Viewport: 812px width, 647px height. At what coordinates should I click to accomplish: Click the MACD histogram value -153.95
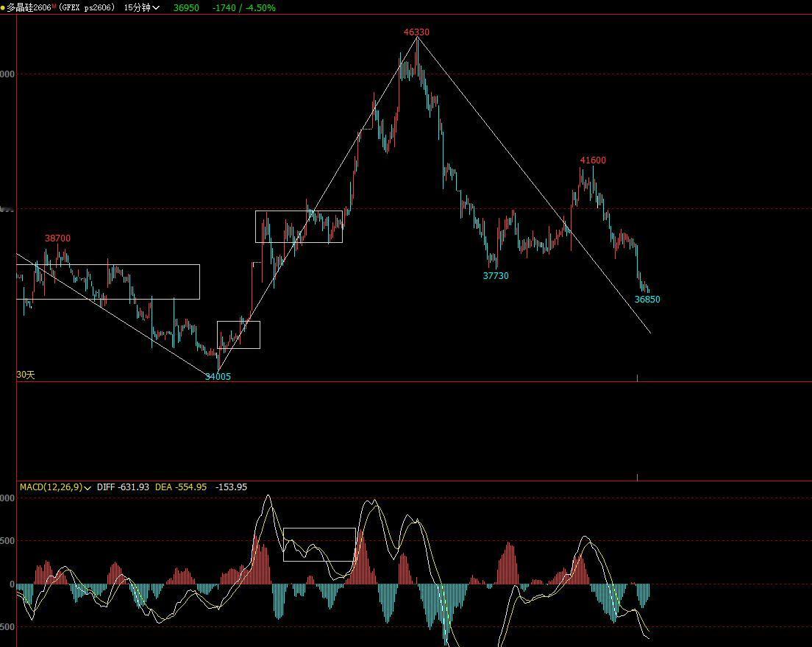tap(231, 487)
